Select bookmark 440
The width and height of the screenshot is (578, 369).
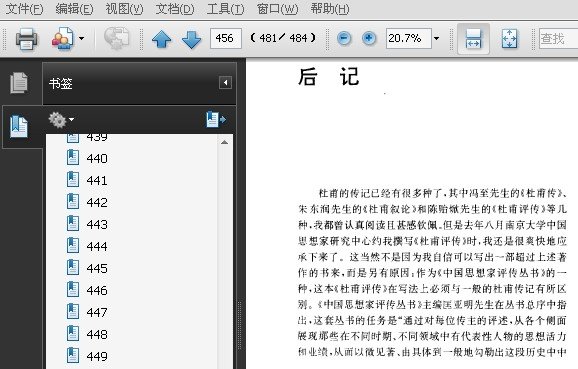[x=97, y=159]
